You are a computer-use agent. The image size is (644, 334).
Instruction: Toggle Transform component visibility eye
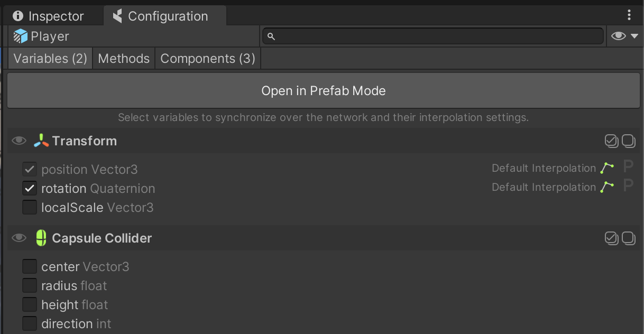pos(19,141)
